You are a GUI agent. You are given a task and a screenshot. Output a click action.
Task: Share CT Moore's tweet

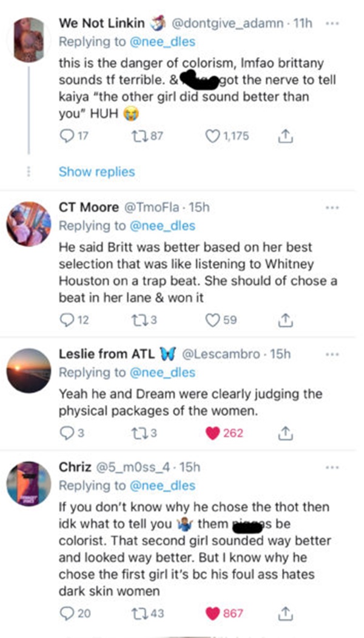tap(282, 320)
